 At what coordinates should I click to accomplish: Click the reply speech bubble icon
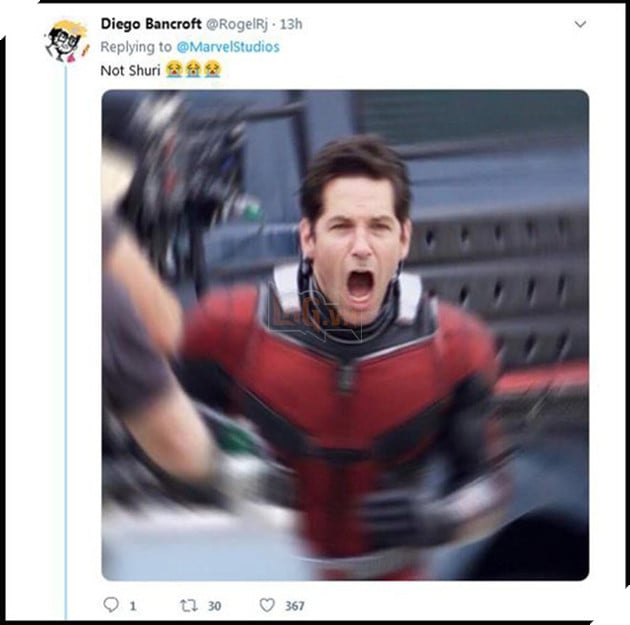(x=111, y=605)
